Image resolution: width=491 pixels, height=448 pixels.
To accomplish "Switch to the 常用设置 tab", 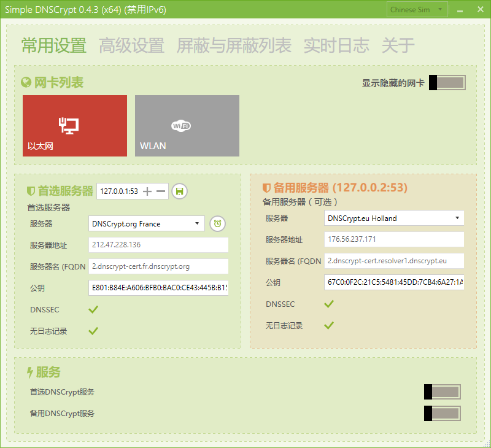I will click(x=54, y=45).
